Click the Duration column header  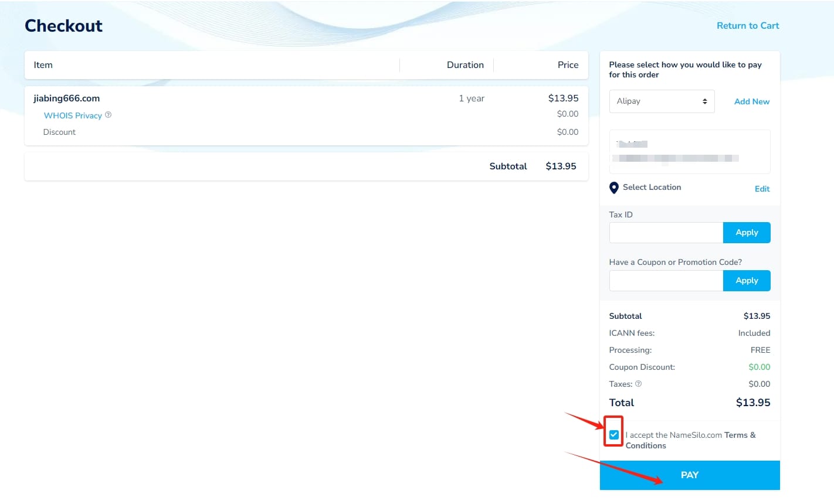pyautogui.click(x=465, y=65)
